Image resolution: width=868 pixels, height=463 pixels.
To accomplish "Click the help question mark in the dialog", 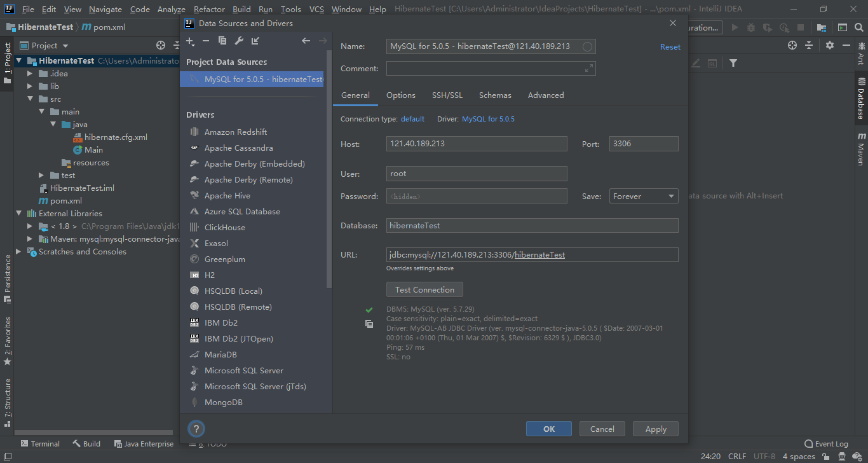I will [x=196, y=429].
